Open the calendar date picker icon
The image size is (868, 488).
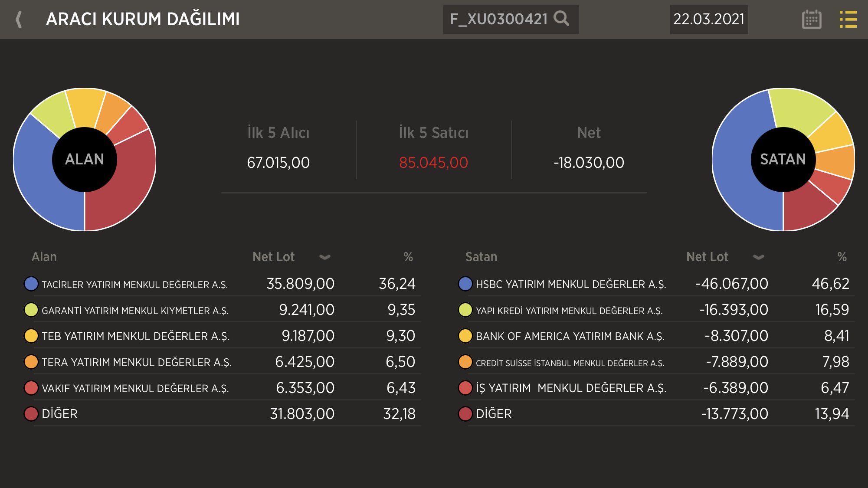tap(811, 20)
